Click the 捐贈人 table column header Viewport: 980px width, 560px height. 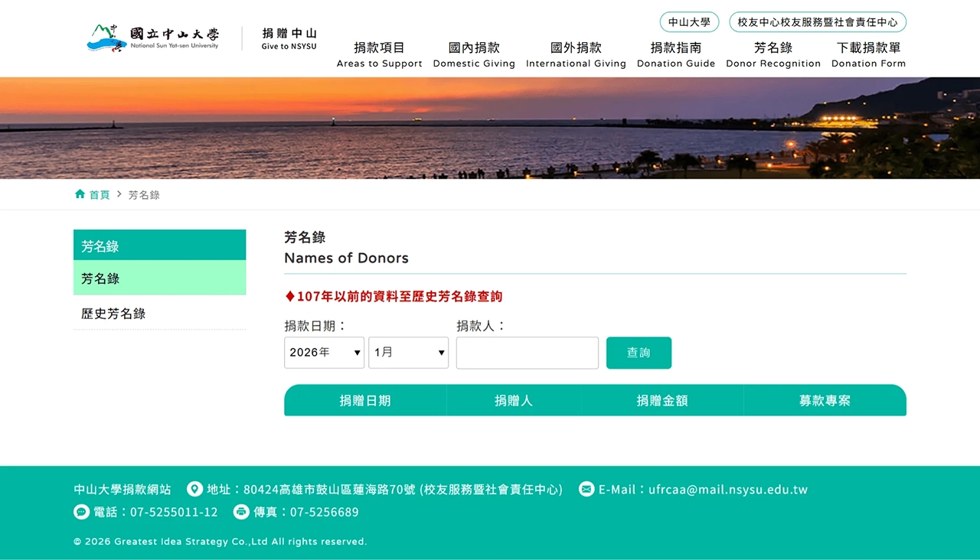(x=514, y=400)
